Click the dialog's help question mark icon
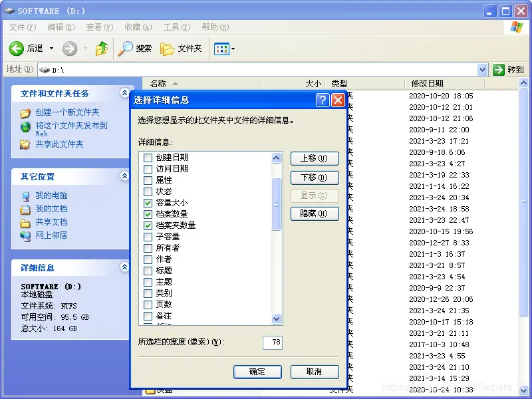 [323, 100]
